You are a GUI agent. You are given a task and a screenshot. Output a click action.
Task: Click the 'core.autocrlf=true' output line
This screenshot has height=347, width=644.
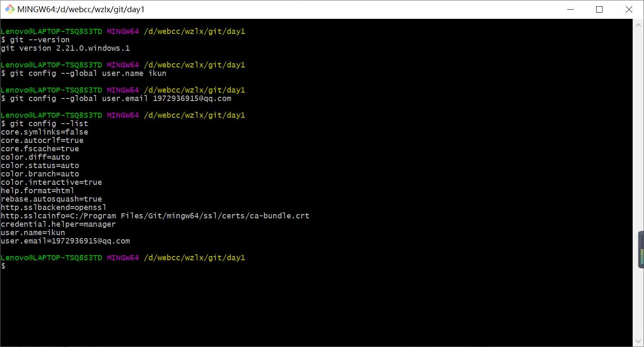(42, 140)
